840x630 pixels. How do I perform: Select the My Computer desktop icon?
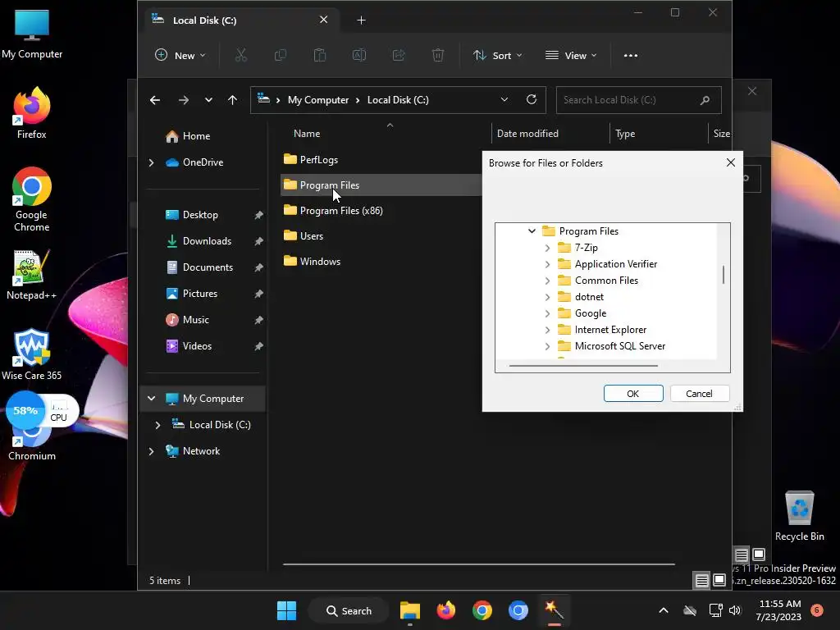32,33
